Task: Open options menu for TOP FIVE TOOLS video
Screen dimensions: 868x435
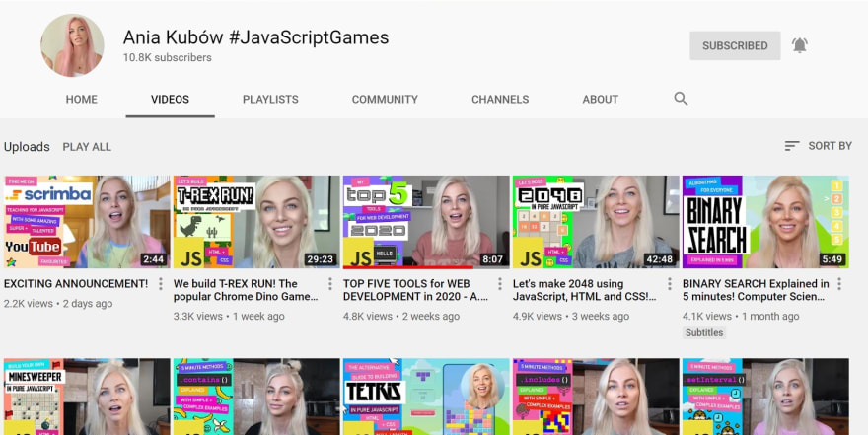Action: pos(500,284)
